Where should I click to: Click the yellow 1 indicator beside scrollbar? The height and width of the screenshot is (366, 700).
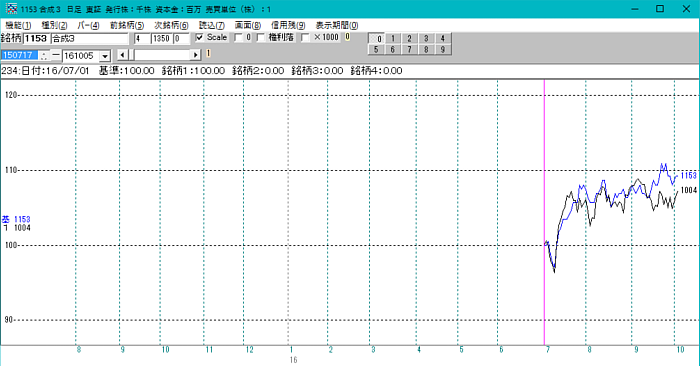coord(208,54)
